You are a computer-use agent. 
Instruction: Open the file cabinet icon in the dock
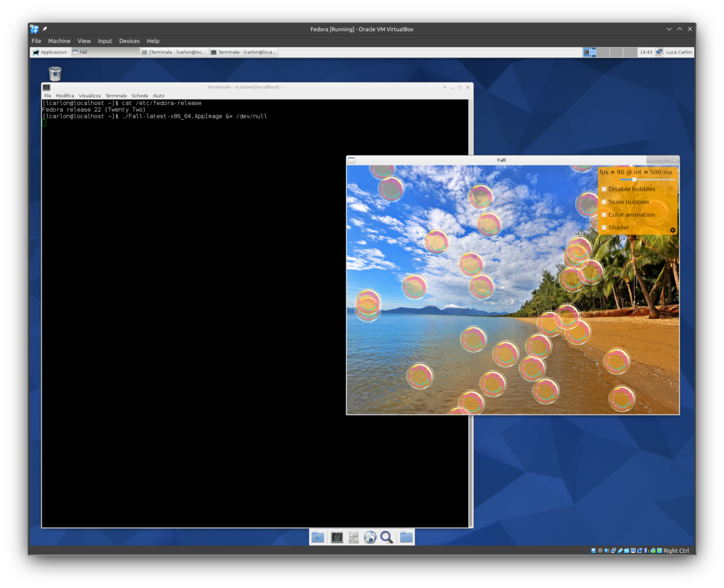[x=353, y=537]
